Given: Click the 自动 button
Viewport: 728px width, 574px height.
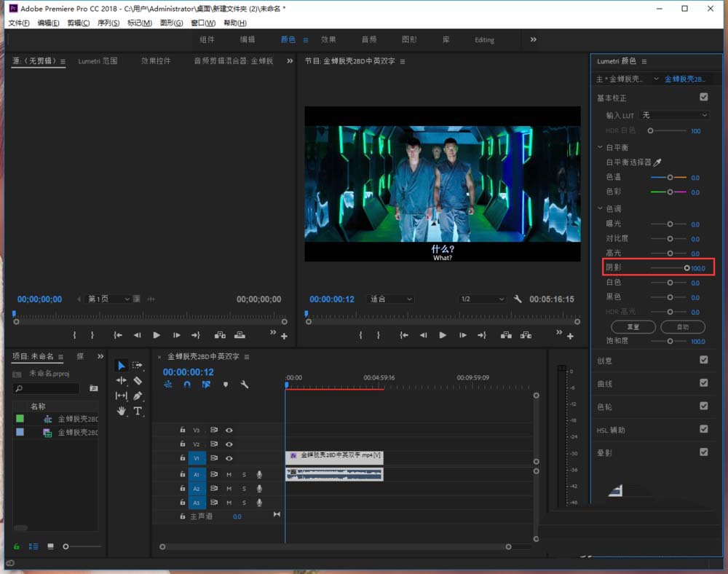Looking at the screenshot, I should [x=682, y=327].
